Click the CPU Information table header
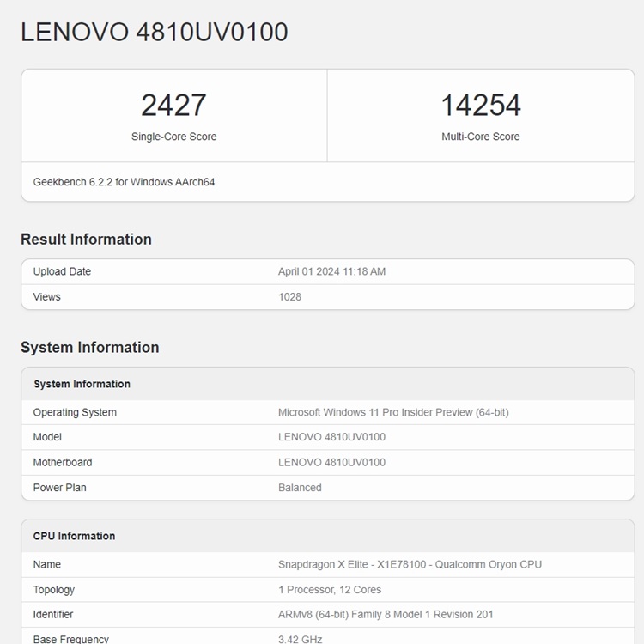This screenshot has width=644, height=644. tap(328, 536)
